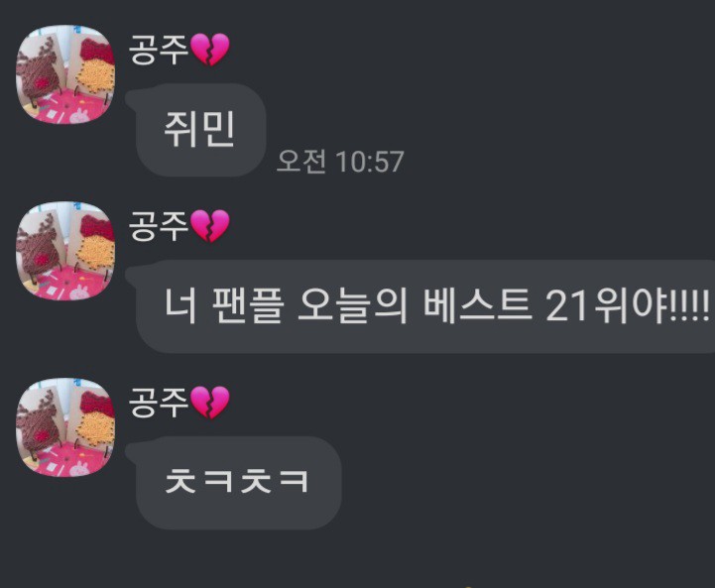This screenshot has height=588, width=715.
Task: Open avatar beside the ㅊㅋㅊㅋ message
Action: (x=65, y=427)
